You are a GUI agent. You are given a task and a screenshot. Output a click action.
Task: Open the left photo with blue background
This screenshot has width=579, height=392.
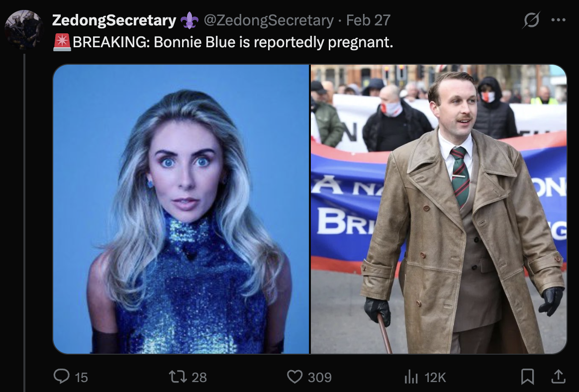[181, 209]
